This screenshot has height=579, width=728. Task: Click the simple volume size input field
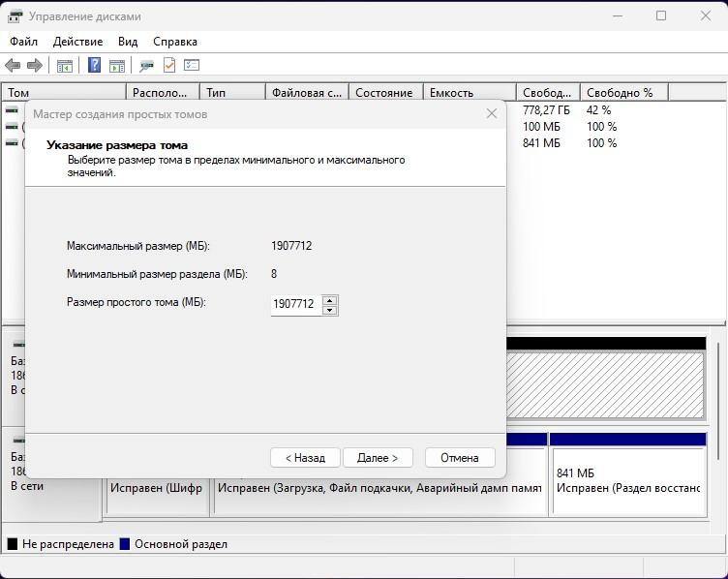[294, 304]
